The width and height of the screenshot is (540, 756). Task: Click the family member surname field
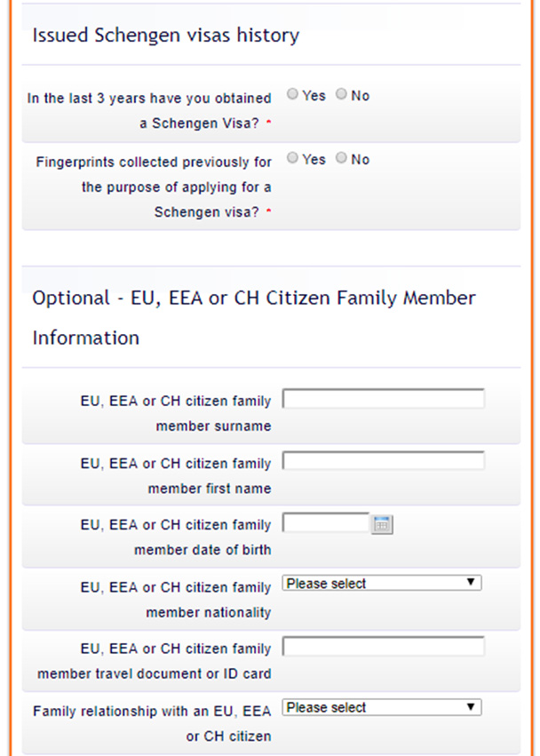pos(384,399)
